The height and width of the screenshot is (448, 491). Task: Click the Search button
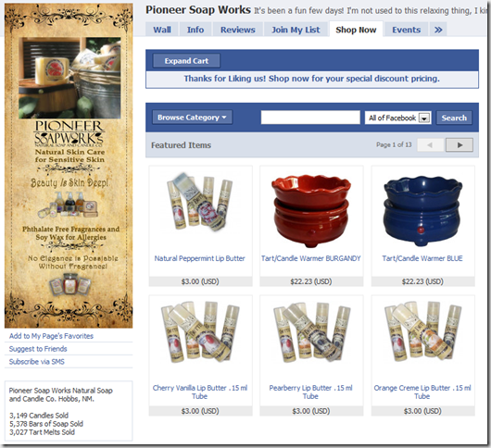click(454, 118)
